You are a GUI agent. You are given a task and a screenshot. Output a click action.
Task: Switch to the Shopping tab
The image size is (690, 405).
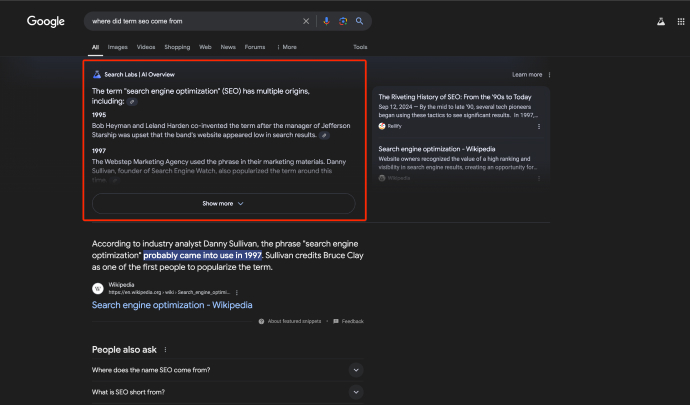click(177, 47)
